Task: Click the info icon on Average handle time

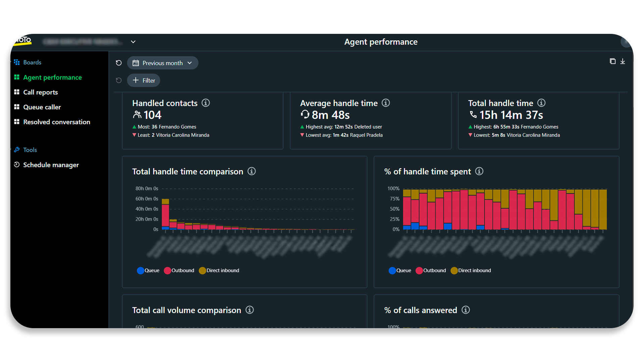Action: click(x=385, y=103)
